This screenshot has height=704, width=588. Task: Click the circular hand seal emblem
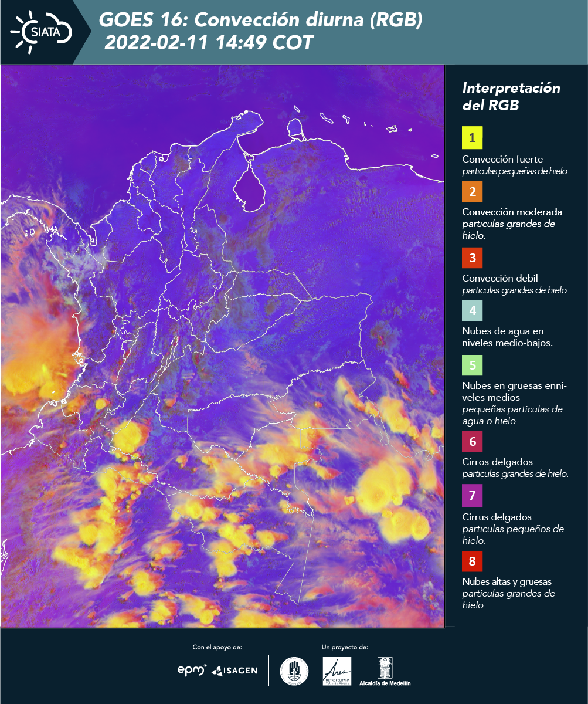pos(294,671)
